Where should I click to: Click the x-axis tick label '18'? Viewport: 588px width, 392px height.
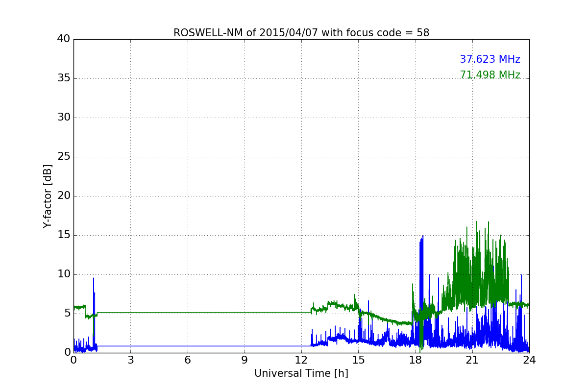pos(416,360)
